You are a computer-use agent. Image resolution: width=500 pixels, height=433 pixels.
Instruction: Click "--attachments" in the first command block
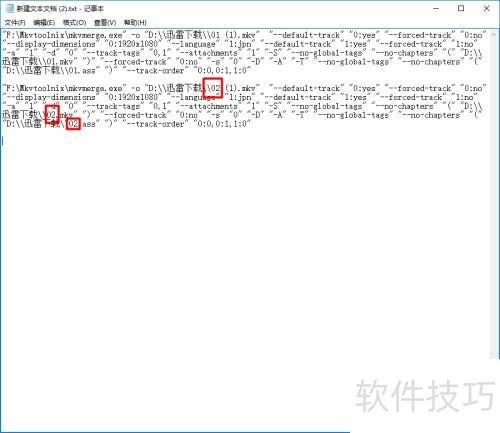[209, 53]
